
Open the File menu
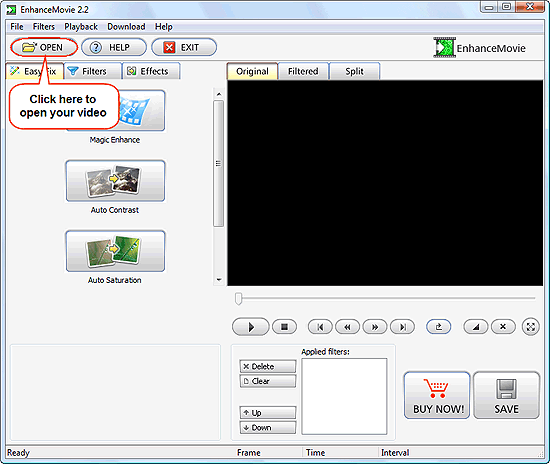tap(17, 27)
